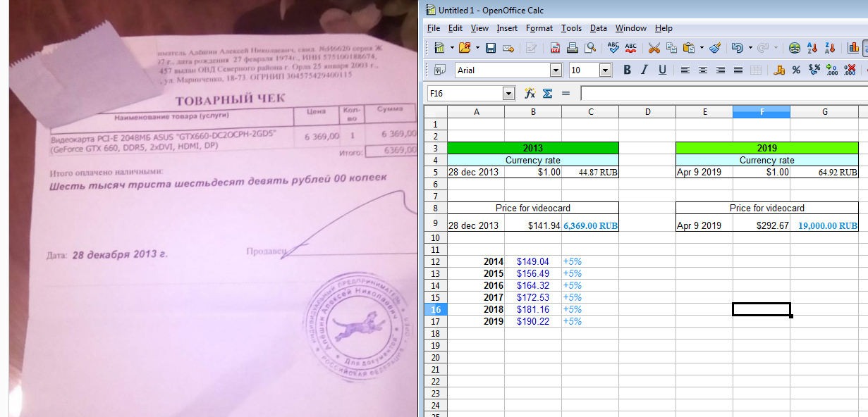
Task: Delete decimal place icon
Action: point(850,70)
